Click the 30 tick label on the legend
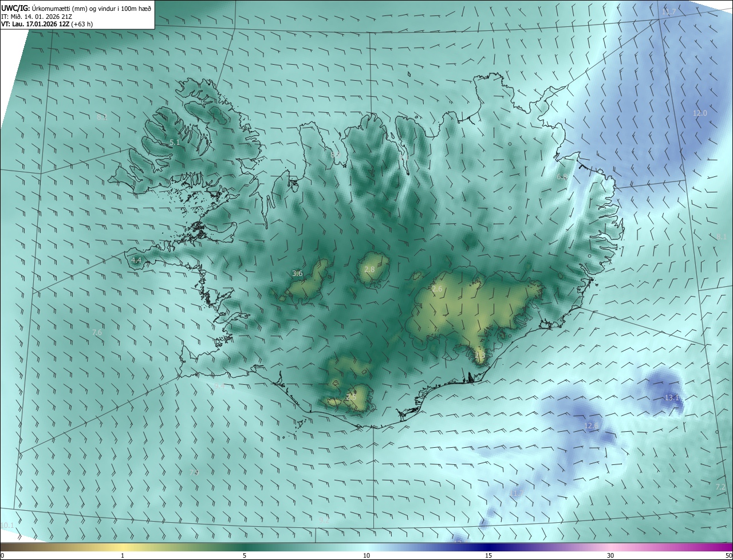 pos(610,555)
